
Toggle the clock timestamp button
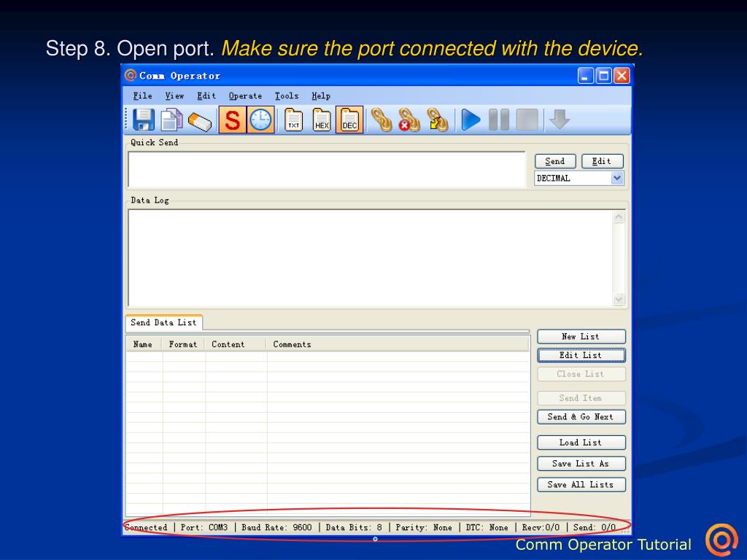pyautogui.click(x=260, y=120)
